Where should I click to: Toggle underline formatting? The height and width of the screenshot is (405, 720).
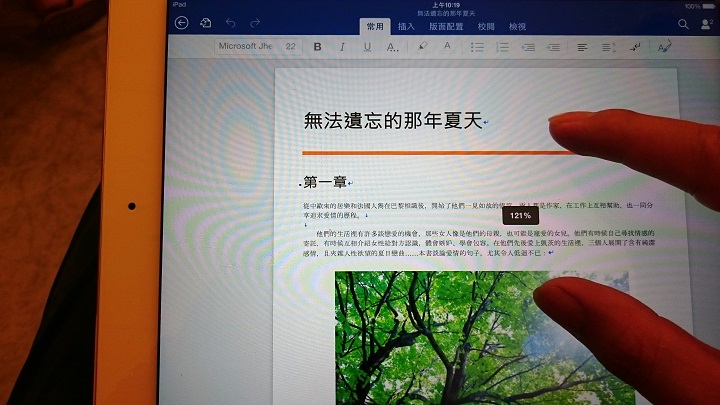(x=367, y=46)
